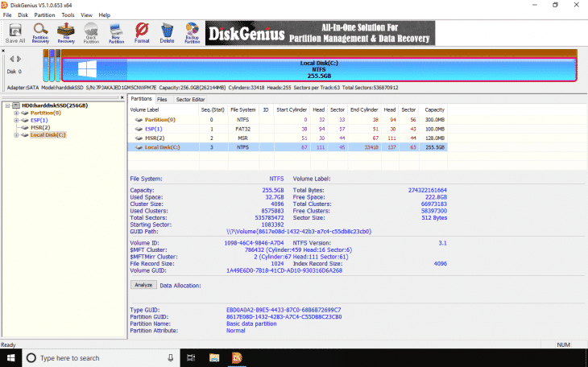Open the Partition menu
This screenshot has height=367, width=588.
(44, 15)
